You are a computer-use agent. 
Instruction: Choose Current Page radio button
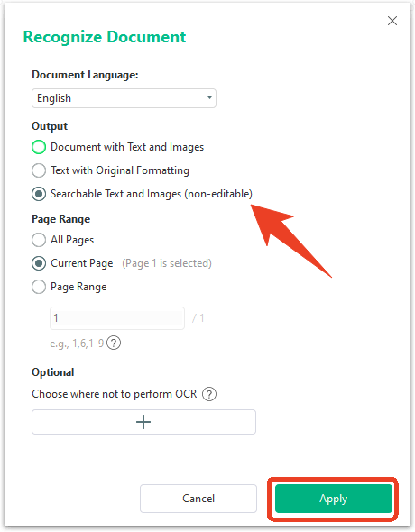tap(39, 263)
